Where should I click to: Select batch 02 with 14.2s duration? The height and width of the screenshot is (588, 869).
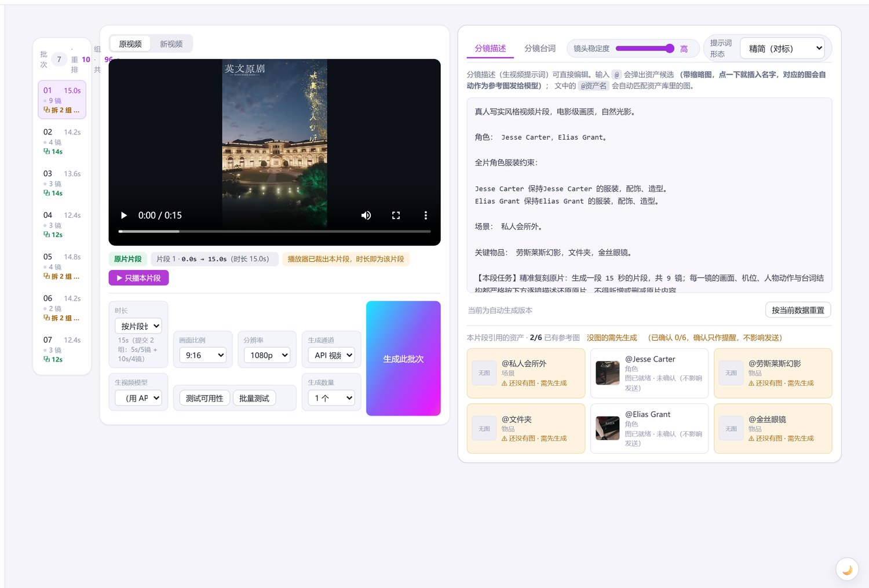pyautogui.click(x=62, y=141)
